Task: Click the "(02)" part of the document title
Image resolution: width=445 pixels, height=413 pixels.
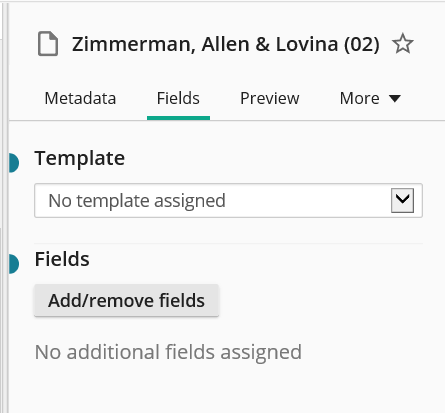Action: (x=362, y=44)
